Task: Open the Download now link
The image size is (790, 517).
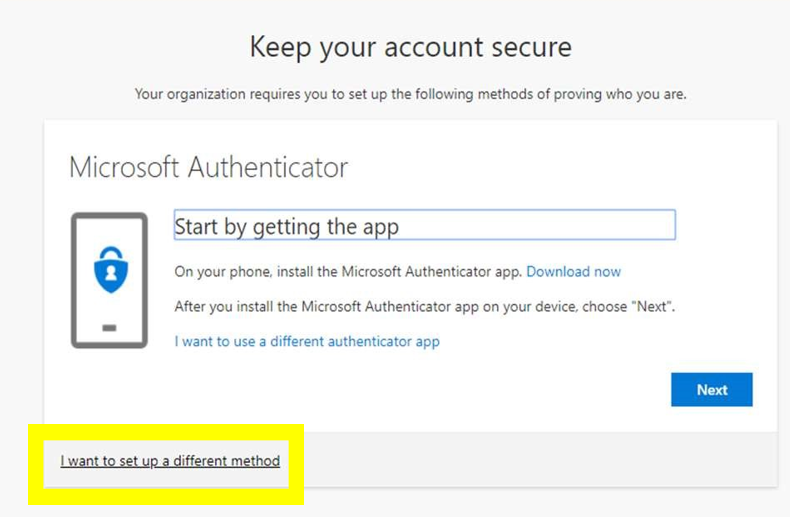Action: [x=573, y=272]
